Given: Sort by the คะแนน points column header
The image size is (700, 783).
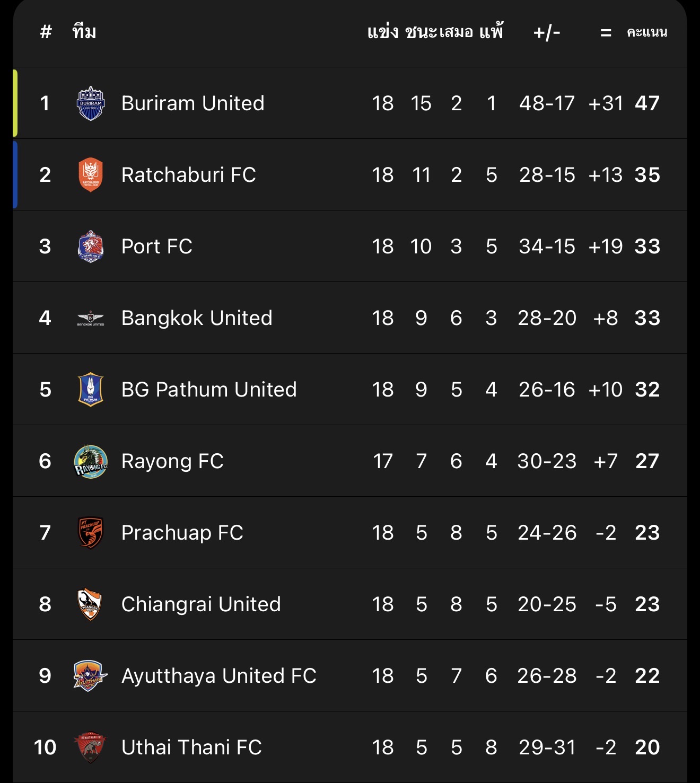Looking at the screenshot, I should click(x=647, y=32).
